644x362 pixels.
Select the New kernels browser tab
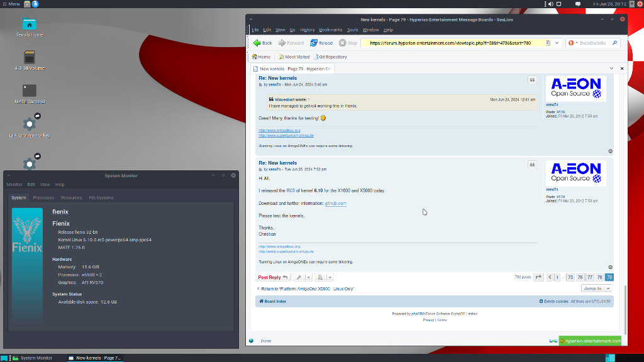tap(292, 69)
